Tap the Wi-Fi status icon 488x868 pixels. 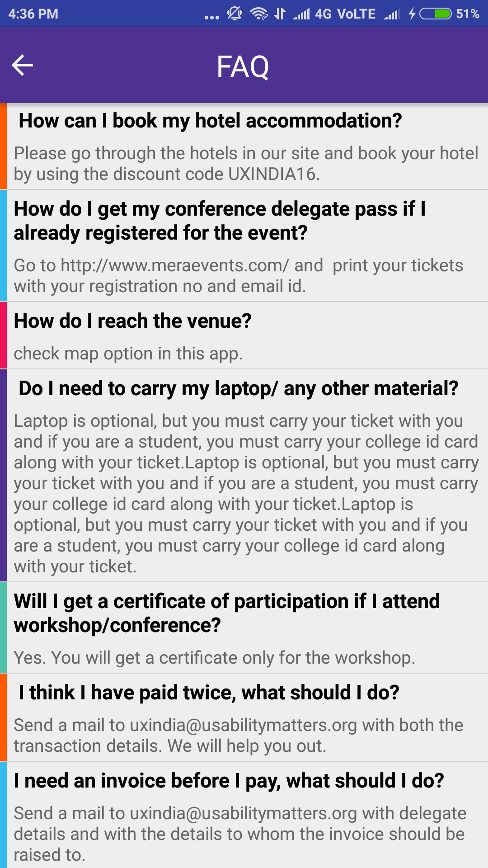(x=259, y=14)
